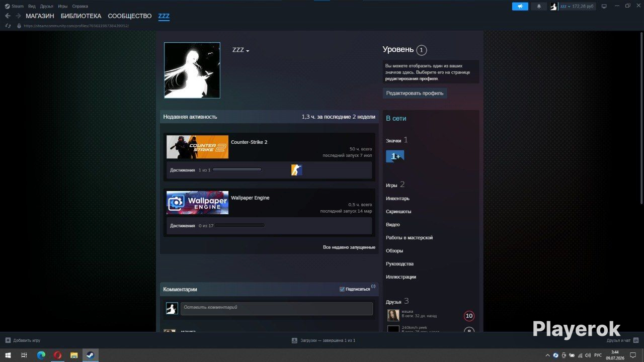Screen dimensions: 644x362
Task: Open the Справка menu
Action: [x=80, y=7]
